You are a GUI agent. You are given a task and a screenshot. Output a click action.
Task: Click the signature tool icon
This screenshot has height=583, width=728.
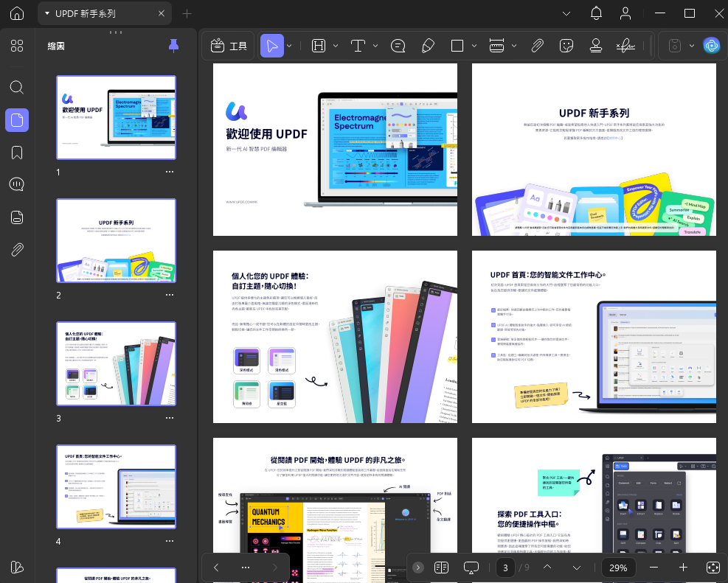point(625,46)
